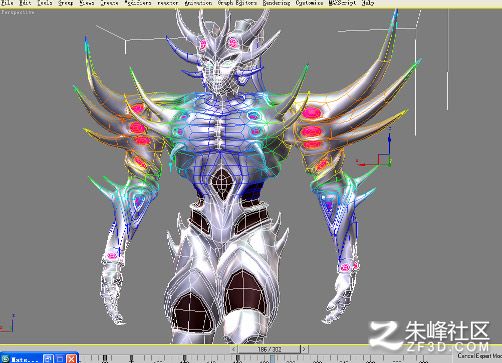Image resolution: width=502 pixels, height=363 pixels.
Task: Open the MAXScript menu
Action: (342, 3)
